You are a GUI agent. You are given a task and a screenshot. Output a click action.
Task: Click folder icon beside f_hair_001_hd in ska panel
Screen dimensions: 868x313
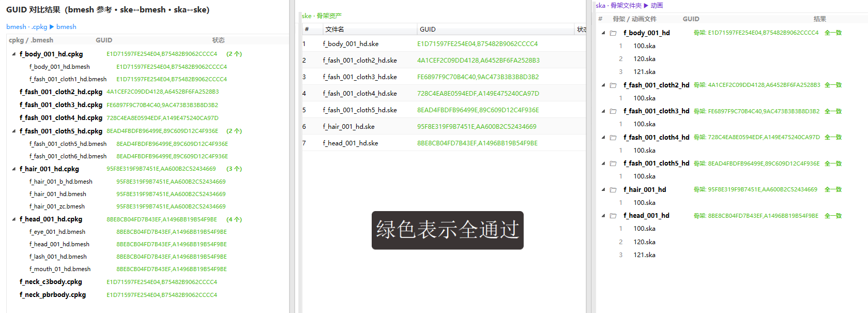(x=613, y=190)
